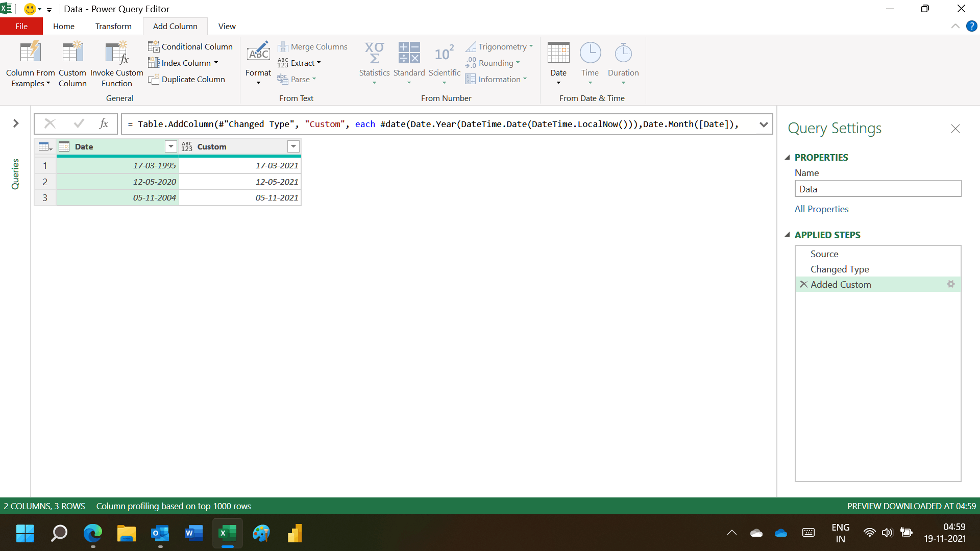980x551 pixels.
Task: Open the Format text menu
Action: point(258,64)
